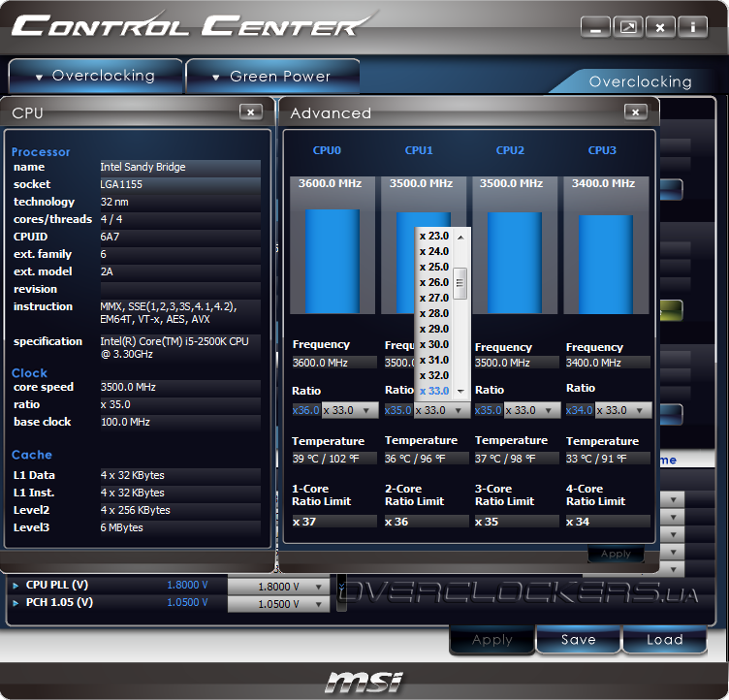Click the CPU3 frequency bar
The width and height of the screenshot is (729, 700).
coord(606,264)
